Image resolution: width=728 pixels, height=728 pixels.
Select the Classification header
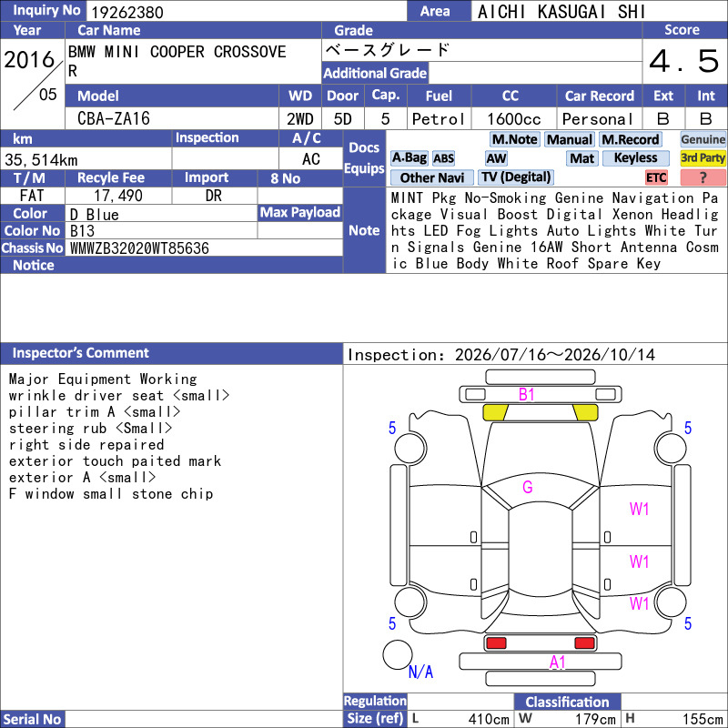point(567,702)
